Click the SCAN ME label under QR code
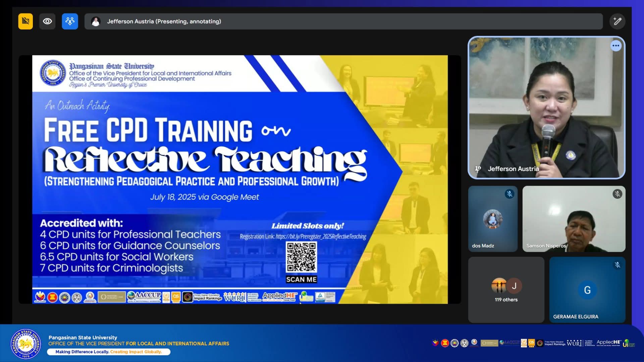This screenshot has height=362, width=644. (301, 280)
